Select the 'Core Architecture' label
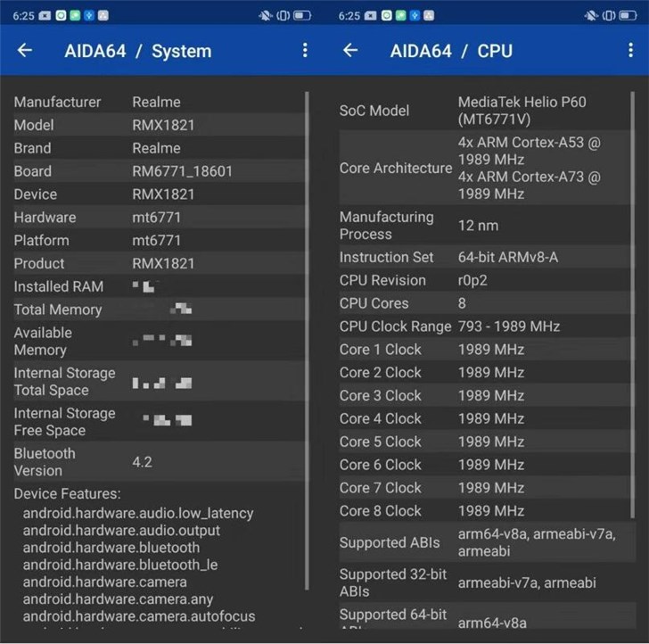 coord(396,169)
